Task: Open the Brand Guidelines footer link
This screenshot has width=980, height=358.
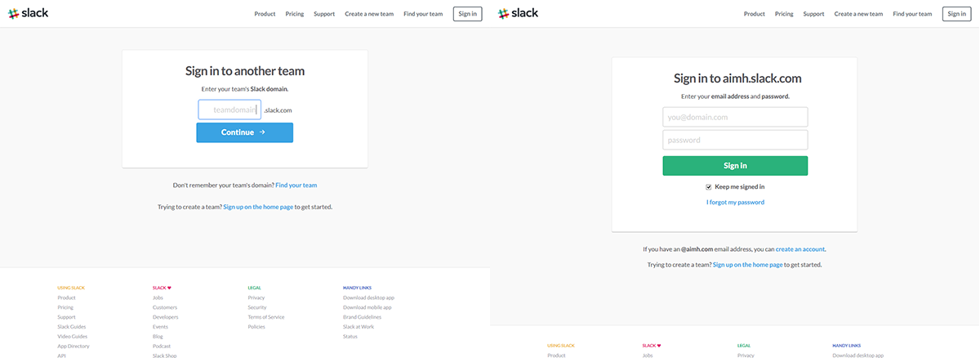Action: pyautogui.click(x=362, y=317)
